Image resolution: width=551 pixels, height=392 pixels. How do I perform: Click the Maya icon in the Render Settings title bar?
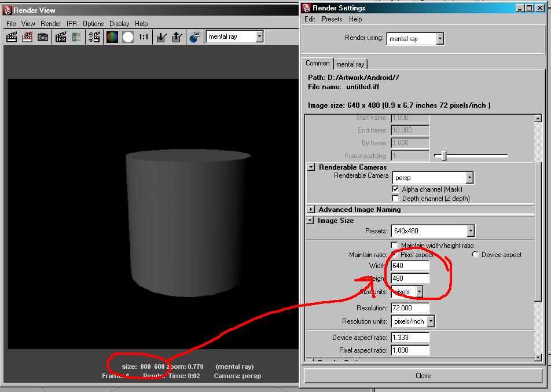(x=306, y=8)
